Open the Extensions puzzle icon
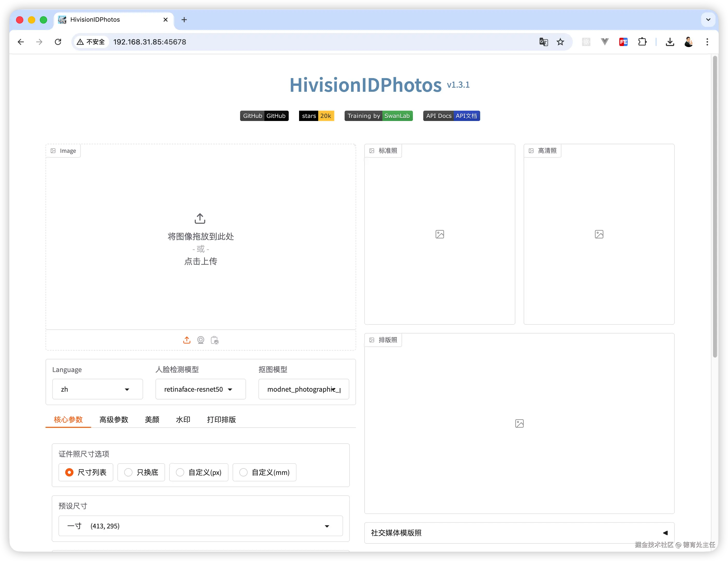 (642, 42)
